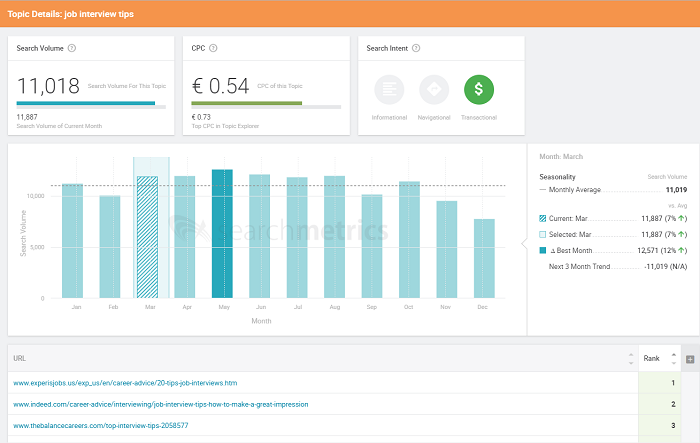Open the indeed.com career advice link

click(x=160, y=404)
